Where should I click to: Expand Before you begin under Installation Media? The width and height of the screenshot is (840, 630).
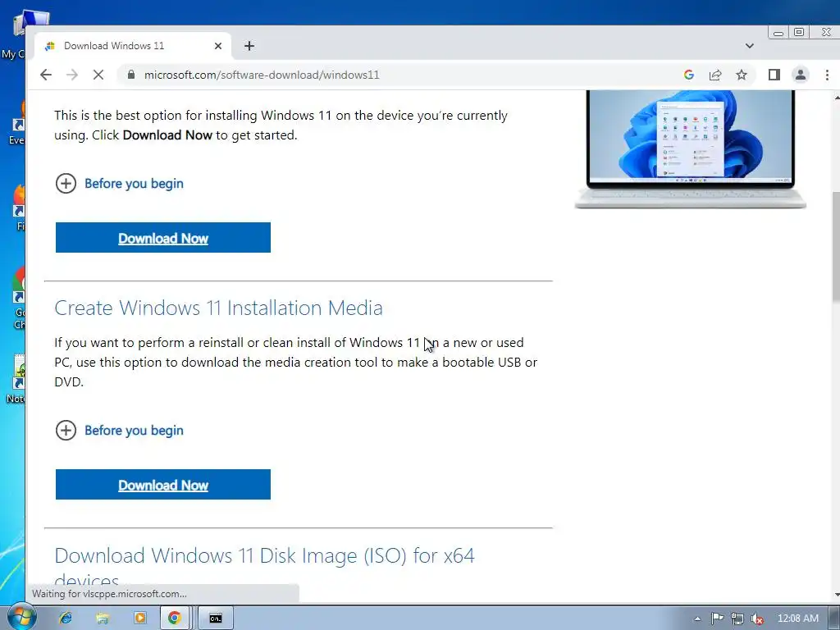point(120,431)
